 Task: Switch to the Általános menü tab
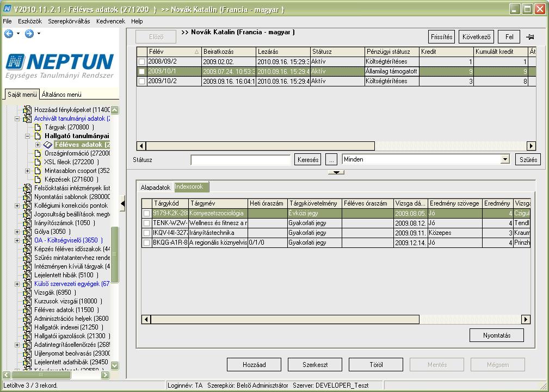coord(61,95)
